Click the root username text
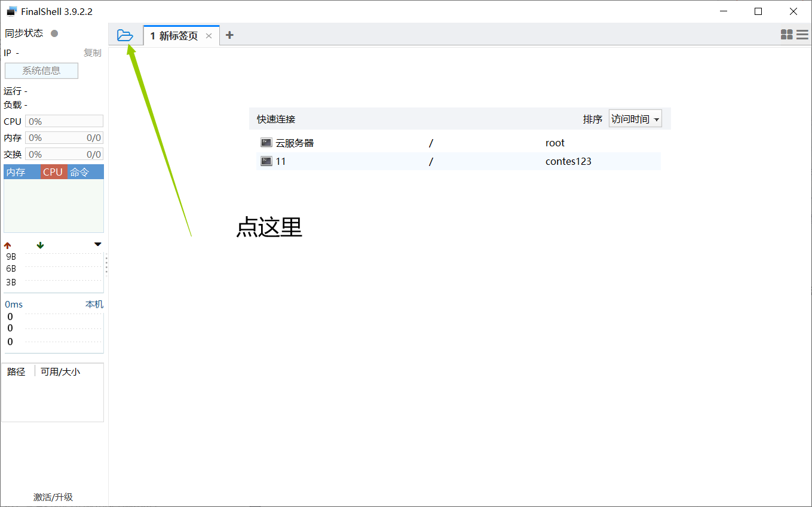812x507 pixels. point(555,143)
